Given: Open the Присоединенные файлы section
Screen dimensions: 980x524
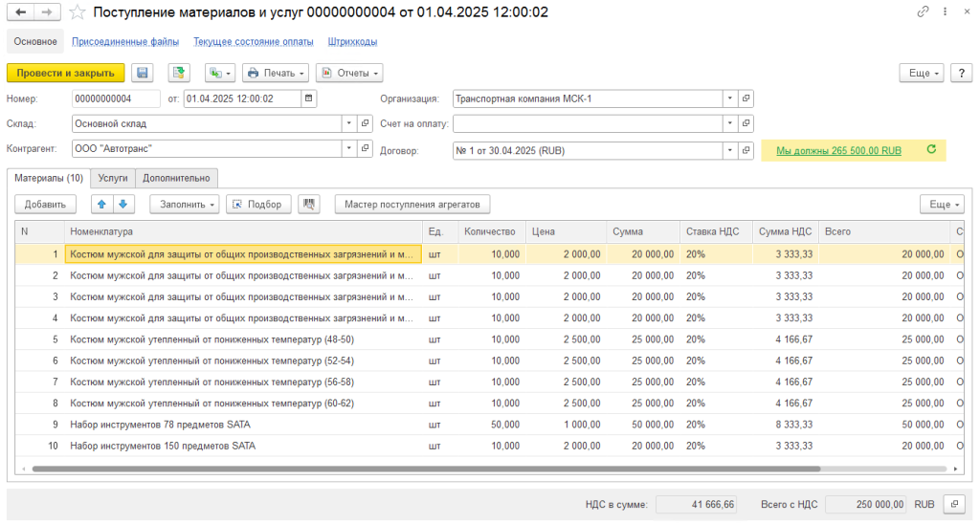Looking at the screenshot, I should pyautogui.click(x=125, y=42).
